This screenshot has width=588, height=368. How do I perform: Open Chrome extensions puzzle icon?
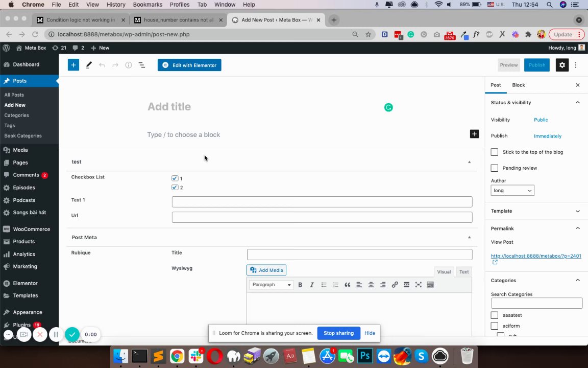coord(528,34)
